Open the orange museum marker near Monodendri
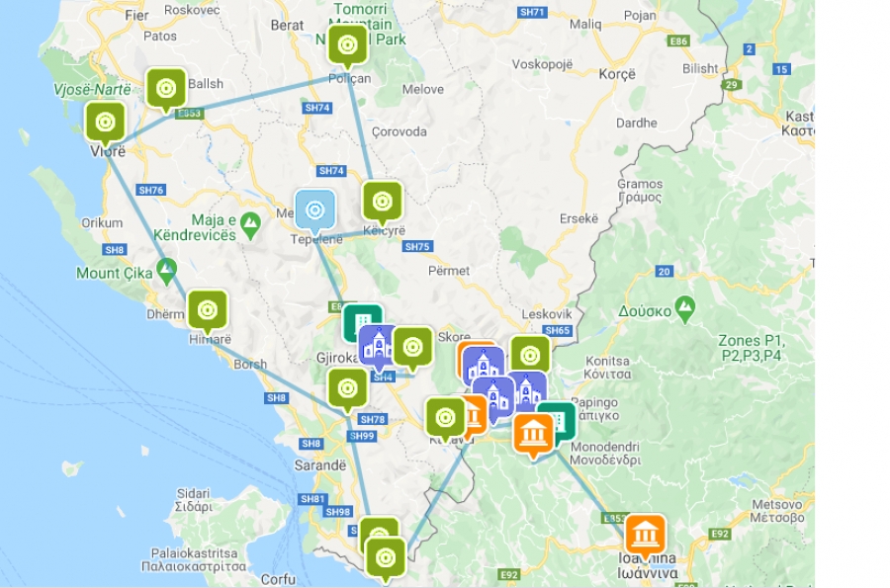This screenshot has width=890, height=588. 534,436
